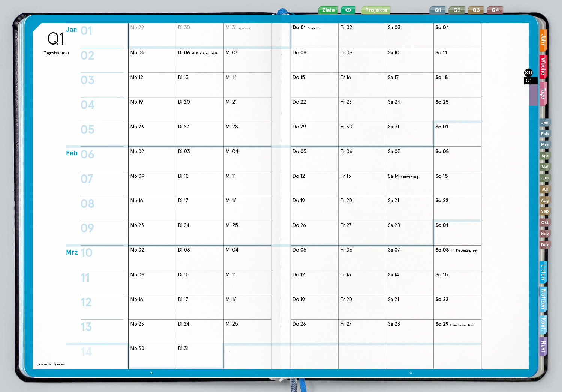Viewport: 562px width, 392px height.
Task: Jump to the Q3 tab
Action: [476, 10]
